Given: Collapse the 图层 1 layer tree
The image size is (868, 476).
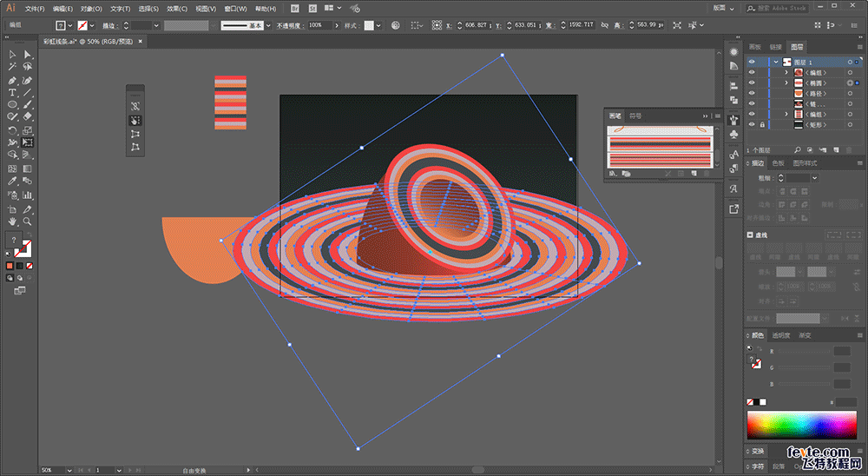Looking at the screenshot, I should click(x=775, y=63).
